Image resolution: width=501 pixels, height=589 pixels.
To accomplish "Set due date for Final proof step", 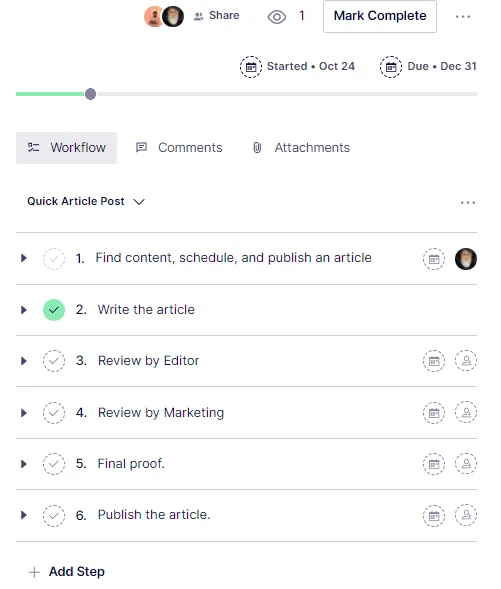I will click(434, 464).
